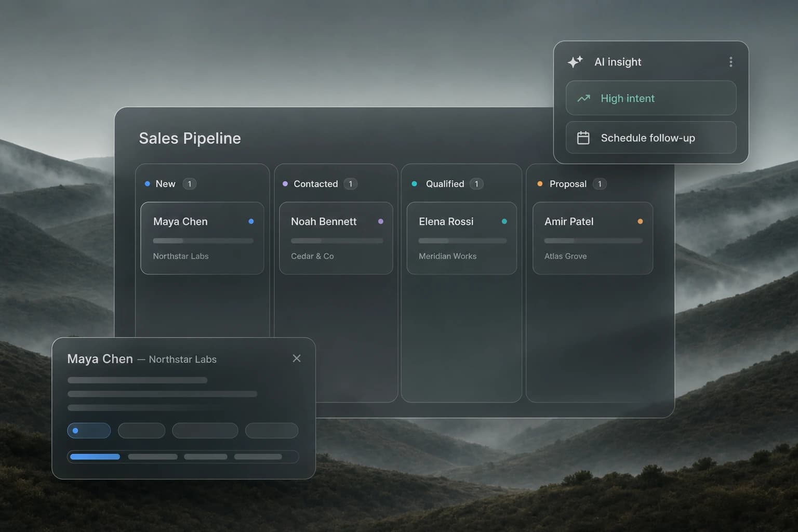Screen dimensions: 798x532
Task: Click the teal status dot on Elena Rossi card
Action: tap(504, 221)
